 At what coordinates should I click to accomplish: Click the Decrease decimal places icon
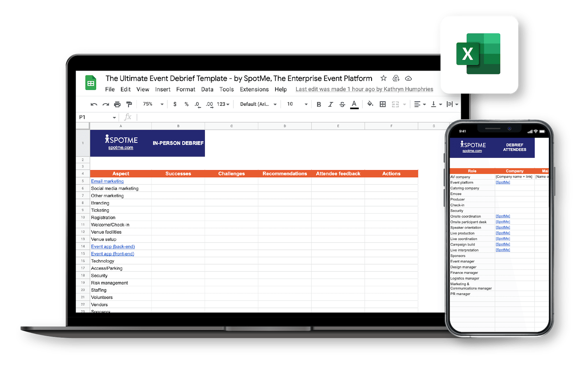[x=197, y=104]
